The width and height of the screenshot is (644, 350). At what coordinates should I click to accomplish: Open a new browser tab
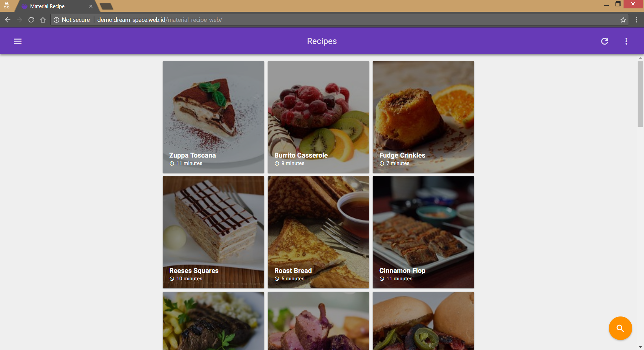(x=107, y=6)
